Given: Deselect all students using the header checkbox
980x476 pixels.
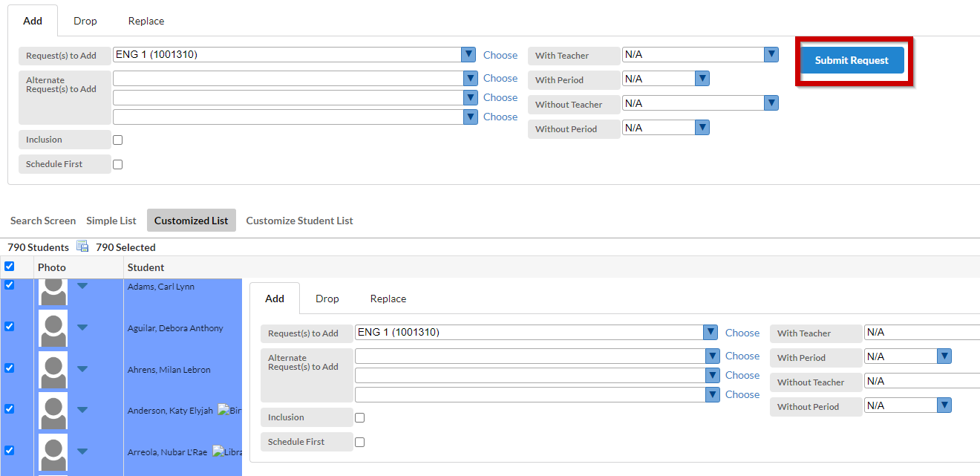Looking at the screenshot, I should 10,266.
